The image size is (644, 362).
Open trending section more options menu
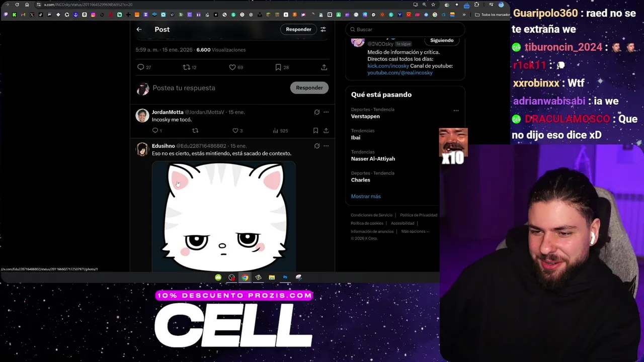coord(456,111)
